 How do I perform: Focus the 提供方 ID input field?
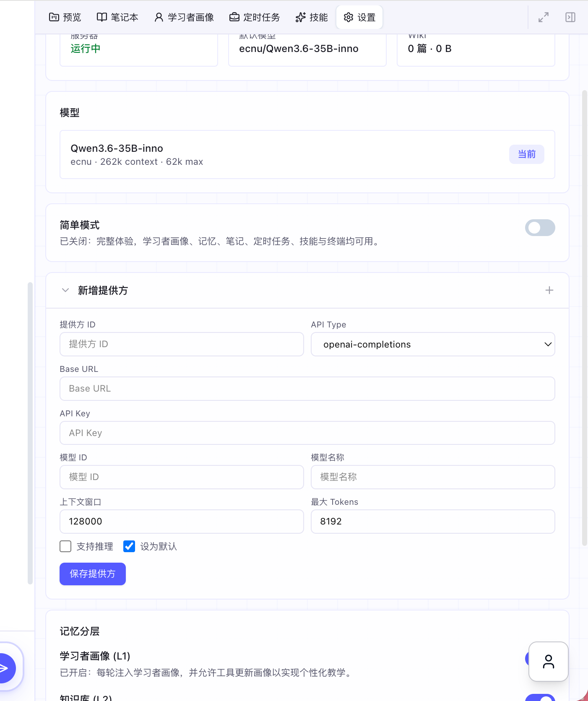tap(182, 344)
